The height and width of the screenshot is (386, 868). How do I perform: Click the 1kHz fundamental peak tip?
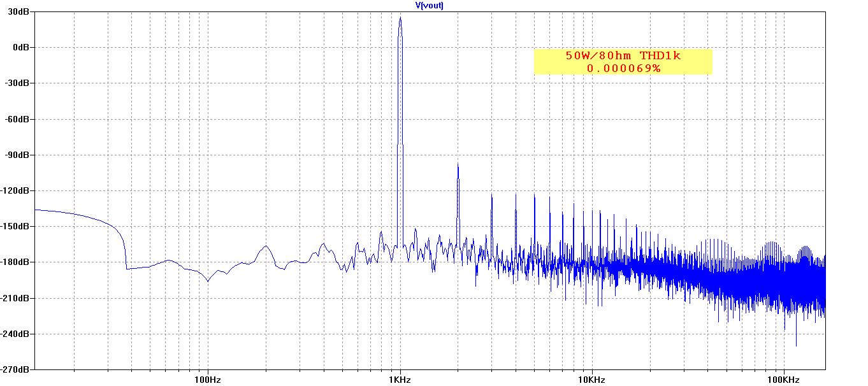tap(400, 18)
